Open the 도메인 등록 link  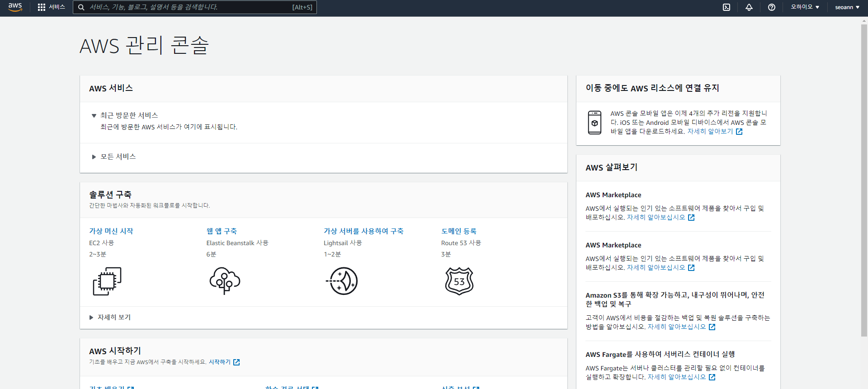pos(459,231)
